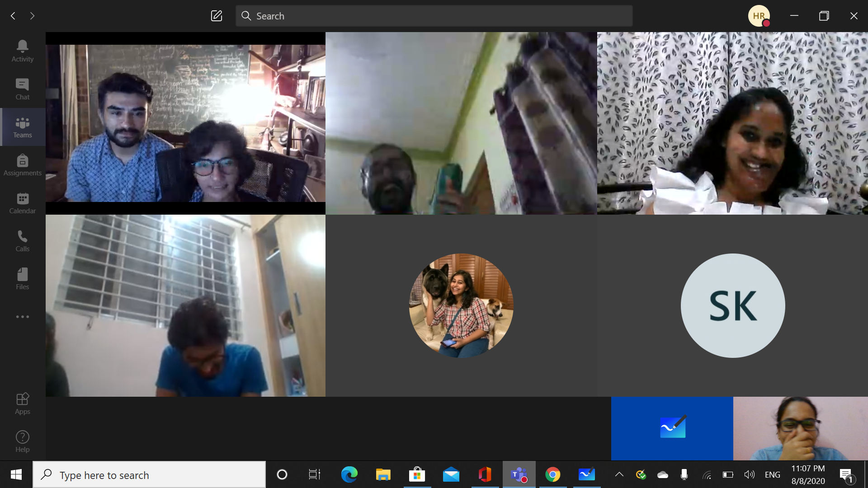The width and height of the screenshot is (868, 488).
Task: Open the Calendar view
Action: tap(22, 203)
